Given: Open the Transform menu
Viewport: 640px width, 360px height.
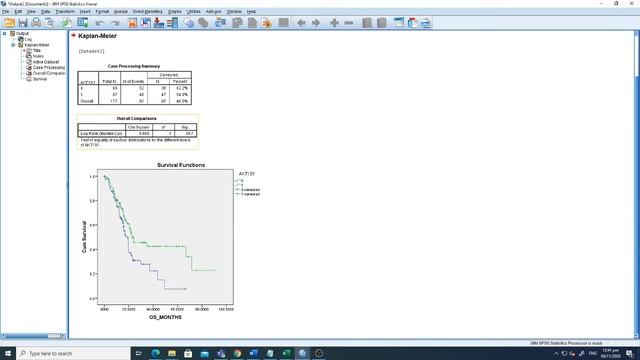Looking at the screenshot, I should (x=65, y=11).
